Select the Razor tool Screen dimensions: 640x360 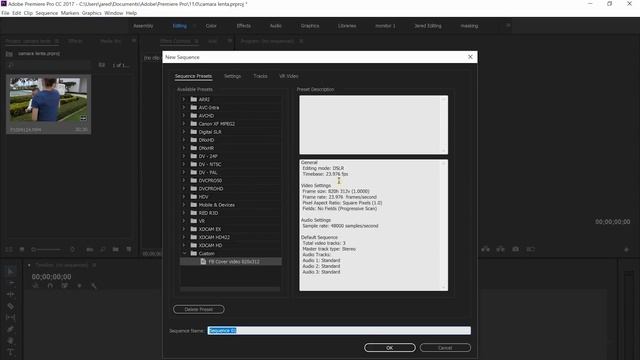tap(11, 306)
